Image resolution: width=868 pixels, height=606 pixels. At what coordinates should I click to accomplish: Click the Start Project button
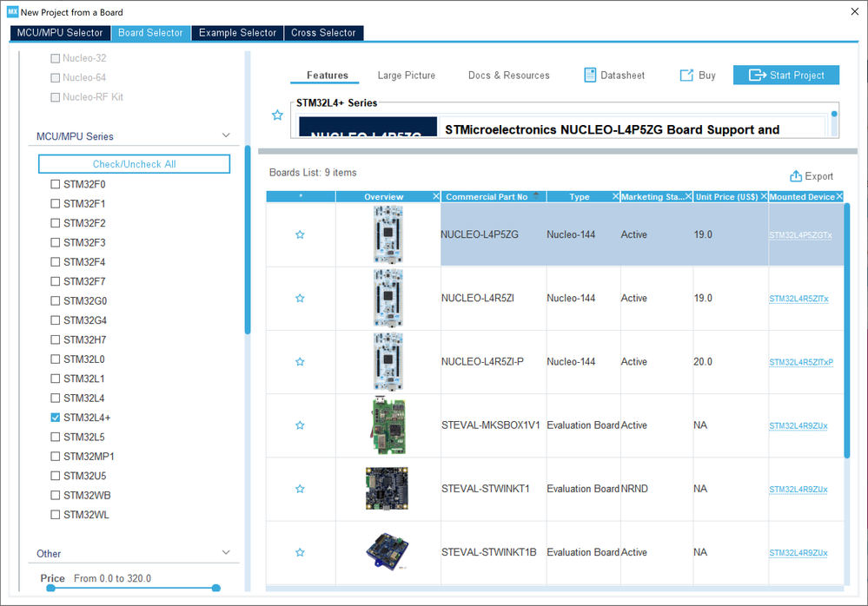786,76
